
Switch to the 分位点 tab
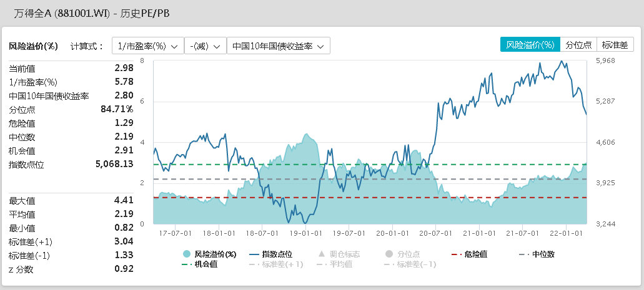tap(578, 44)
